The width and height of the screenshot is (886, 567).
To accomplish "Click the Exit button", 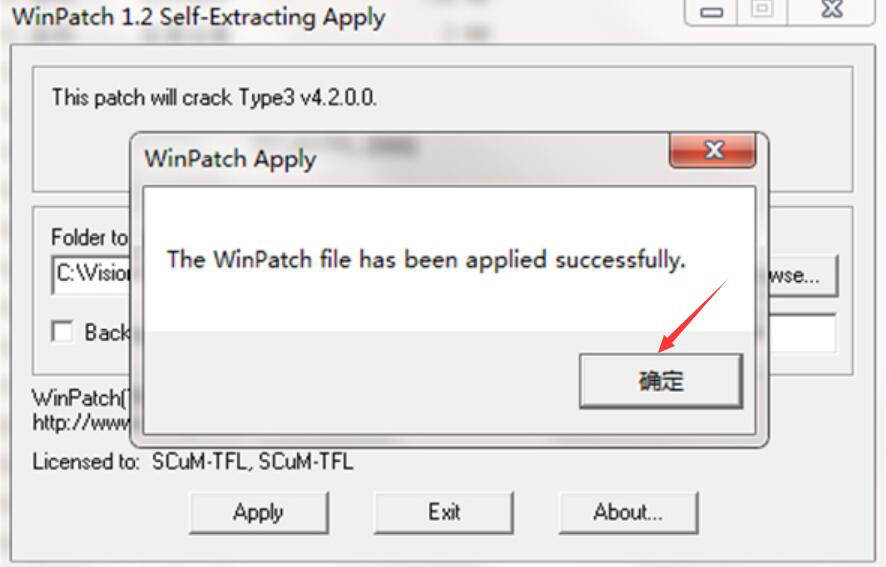I will pyautogui.click(x=444, y=512).
